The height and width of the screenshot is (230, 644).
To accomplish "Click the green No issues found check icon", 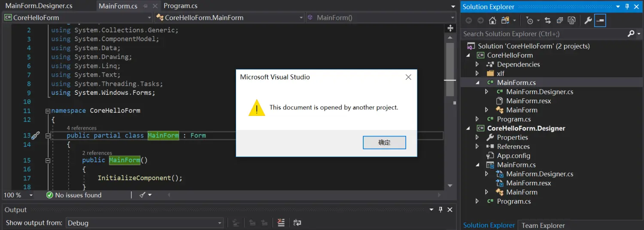I will (50, 195).
